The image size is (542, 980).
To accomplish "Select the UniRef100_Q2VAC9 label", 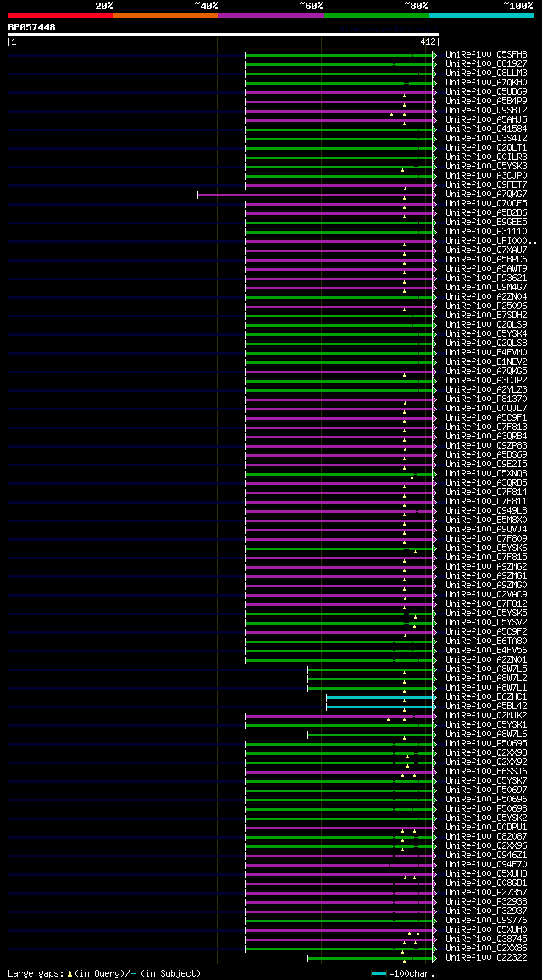I will coord(486,595).
